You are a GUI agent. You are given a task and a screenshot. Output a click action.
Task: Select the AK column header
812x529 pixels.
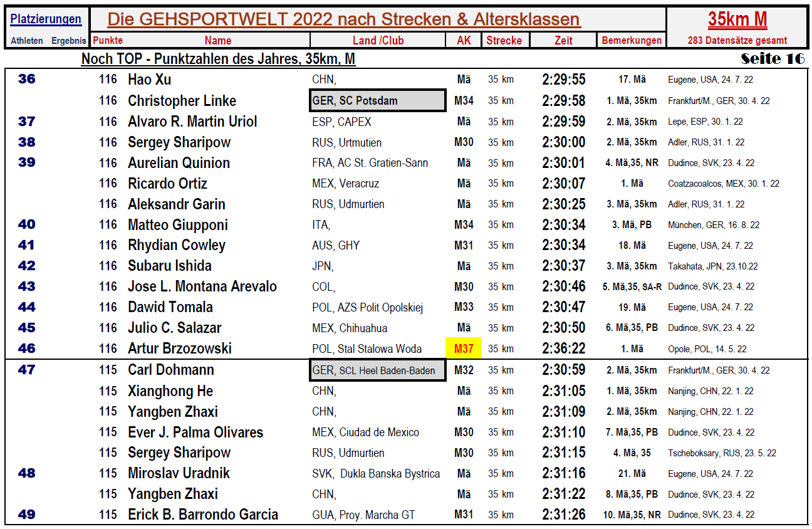[x=464, y=41]
